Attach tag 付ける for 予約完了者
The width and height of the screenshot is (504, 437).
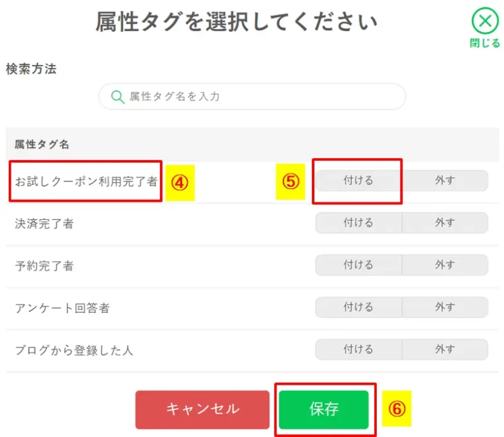pyautogui.click(x=357, y=265)
